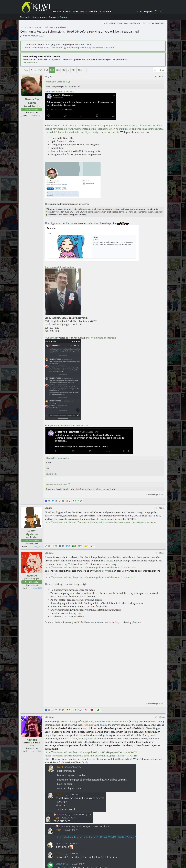This screenshot has width=186, height=868.
Task: Click post number #5,261 permalink
Action: click(161, 77)
